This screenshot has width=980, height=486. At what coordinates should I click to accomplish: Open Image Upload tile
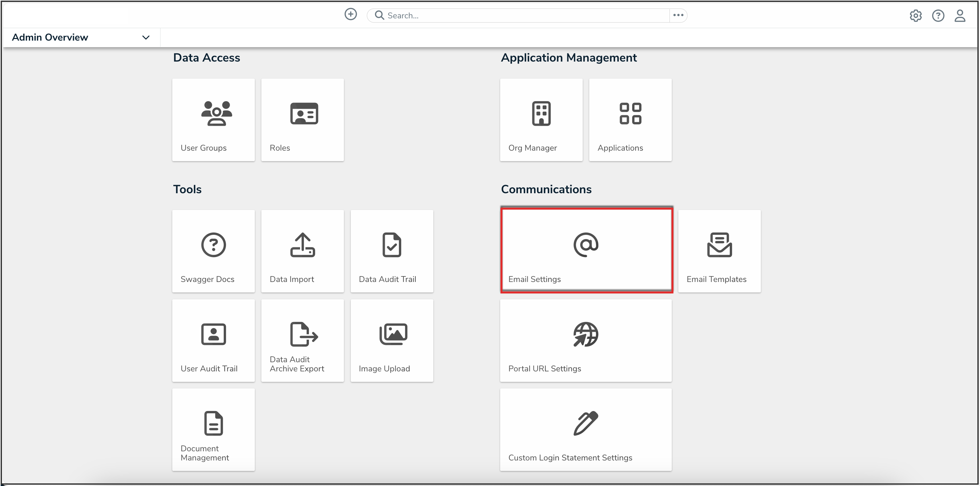coord(391,340)
